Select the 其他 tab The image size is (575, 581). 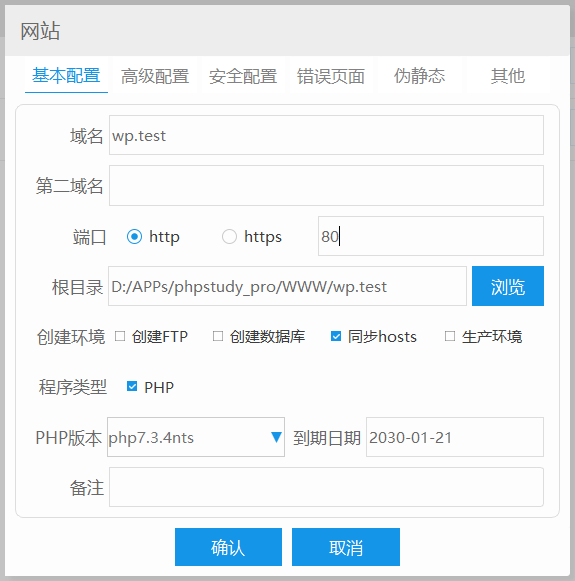pos(508,76)
